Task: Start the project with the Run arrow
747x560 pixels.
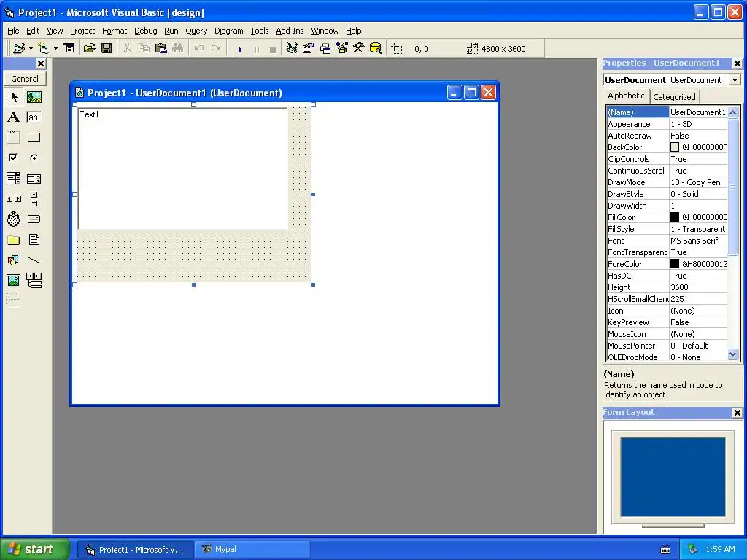Action: [x=240, y=49]
